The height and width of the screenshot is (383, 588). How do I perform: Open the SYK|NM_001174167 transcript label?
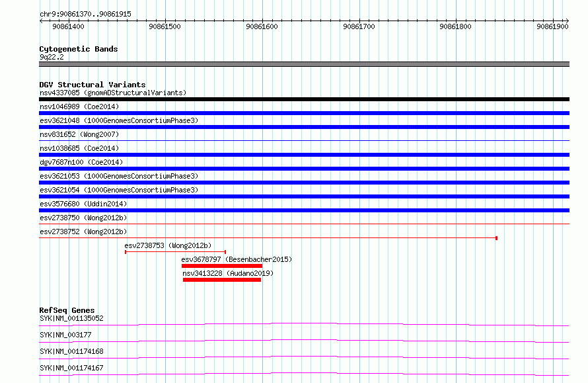71,368
